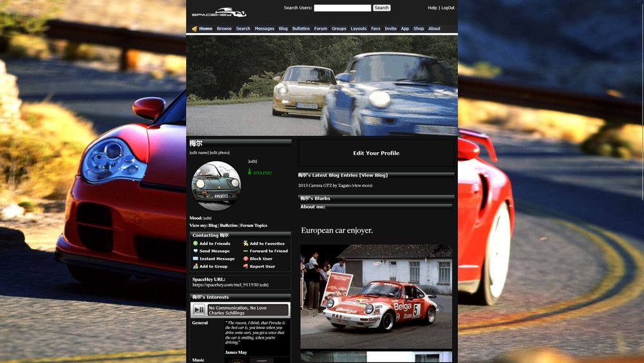
Task: Click the Search button
Action: [x=381, y=8]
